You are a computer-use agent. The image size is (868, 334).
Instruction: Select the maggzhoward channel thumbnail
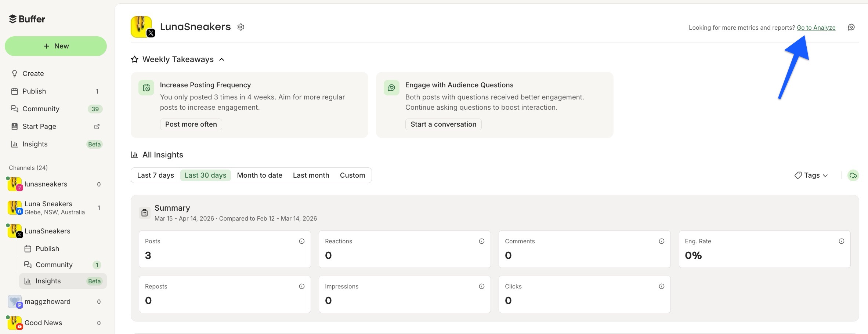[15, 301]
